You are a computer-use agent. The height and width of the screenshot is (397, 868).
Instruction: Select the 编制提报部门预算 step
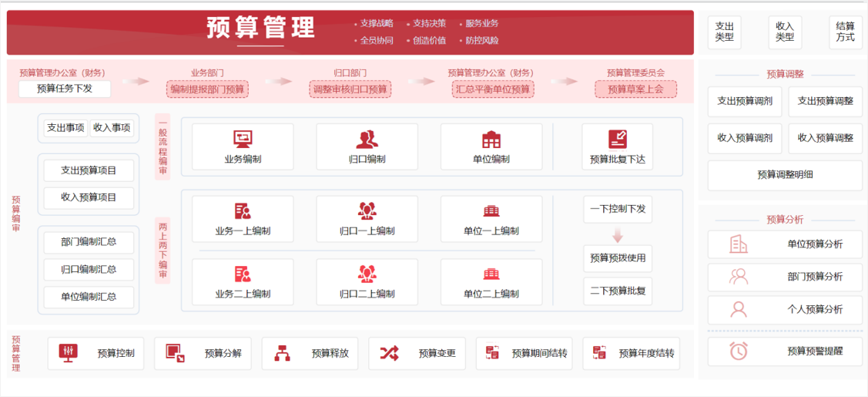(x=207, y=89)
